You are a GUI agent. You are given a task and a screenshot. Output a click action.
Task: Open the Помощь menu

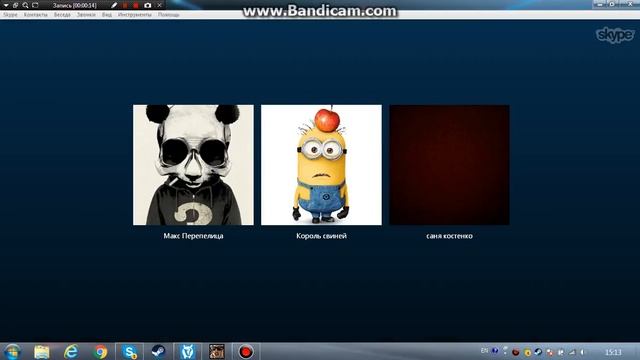click(x=169, y=15)
